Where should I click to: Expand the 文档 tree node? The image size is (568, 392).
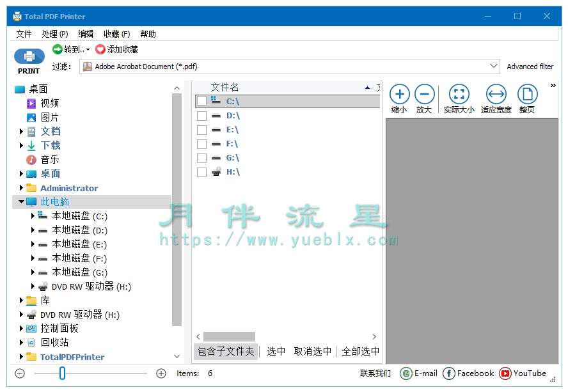tap(21, 131)
